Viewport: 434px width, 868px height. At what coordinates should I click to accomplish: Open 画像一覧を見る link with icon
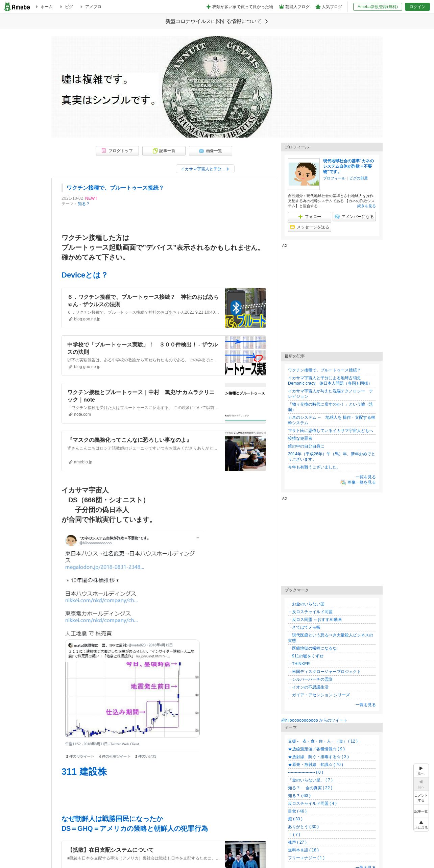[x=358, y=482]
